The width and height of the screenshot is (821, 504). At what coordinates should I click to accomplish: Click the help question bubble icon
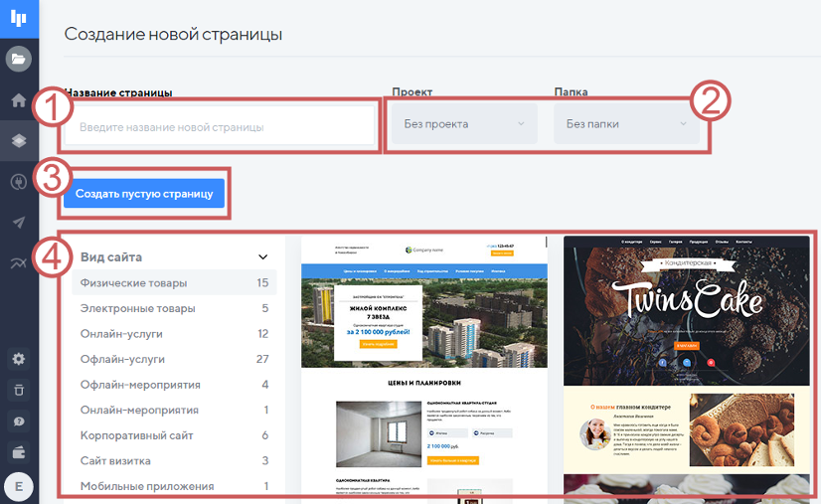coord(19,421)
